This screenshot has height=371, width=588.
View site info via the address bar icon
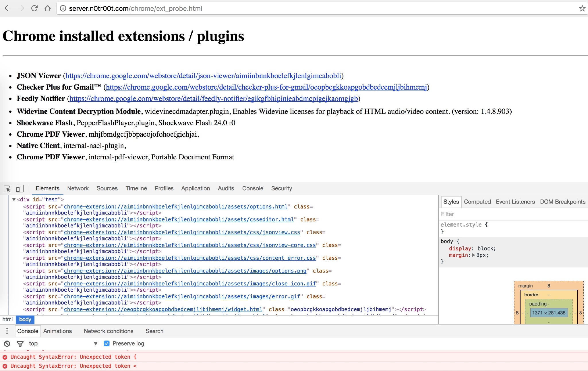click(63, 9)
